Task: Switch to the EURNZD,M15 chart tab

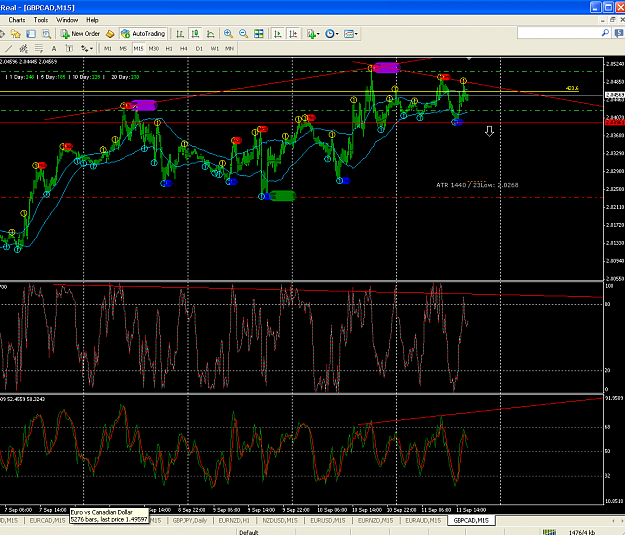Action: click(x=375, y=521)
